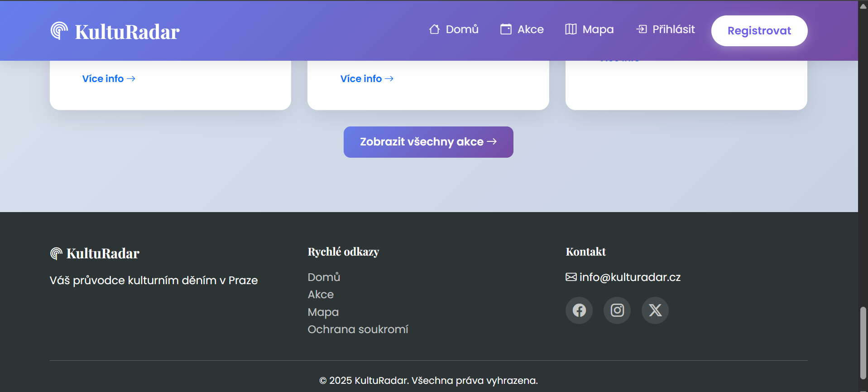Screen dimensions: 868x392
Task: Click the map icon next to Mapa
Action: click(571, 29)
